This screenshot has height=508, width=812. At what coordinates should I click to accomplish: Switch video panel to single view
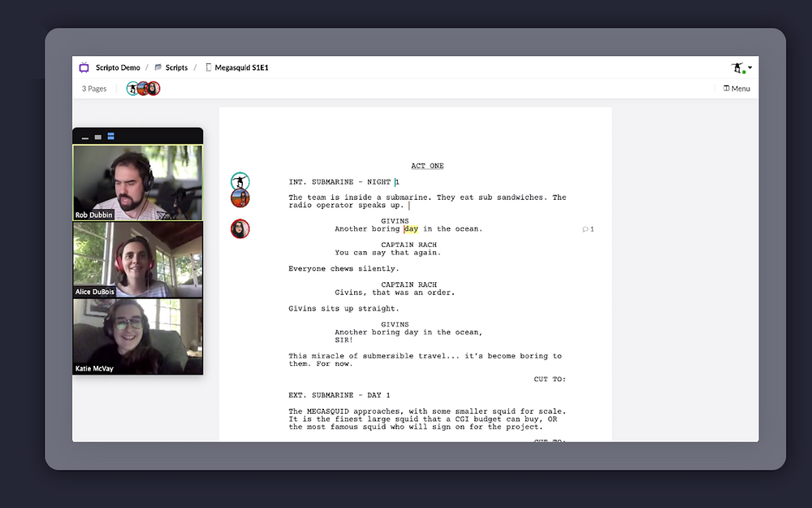click(x=98, y=137)
